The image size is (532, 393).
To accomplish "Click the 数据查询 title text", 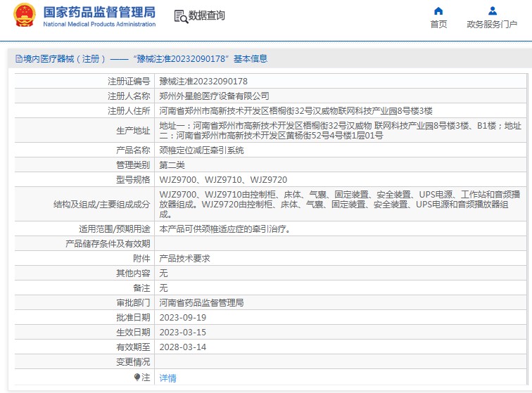I will [207, 15].
